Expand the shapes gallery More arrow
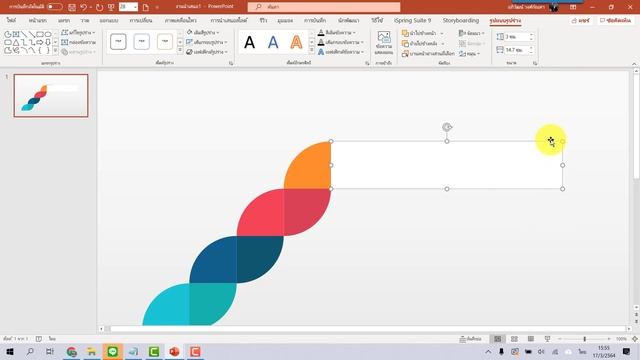 click(56, 51)
